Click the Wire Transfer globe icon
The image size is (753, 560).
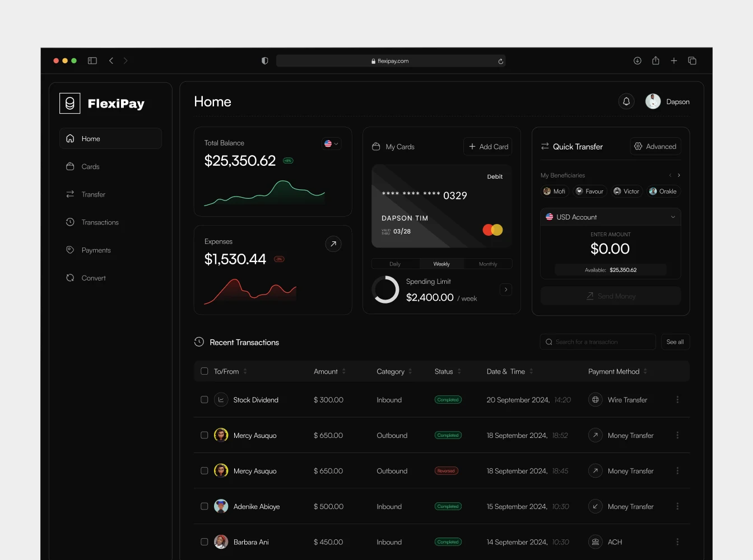pos(596,400)
